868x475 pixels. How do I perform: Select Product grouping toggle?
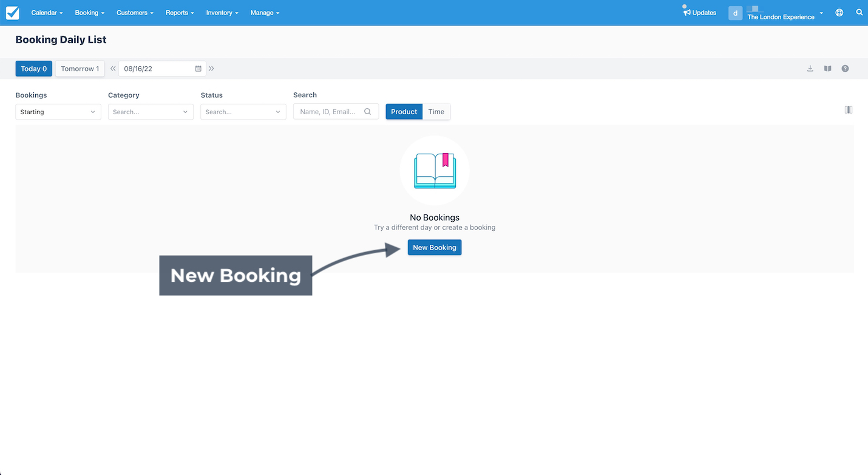click(404, 112)
